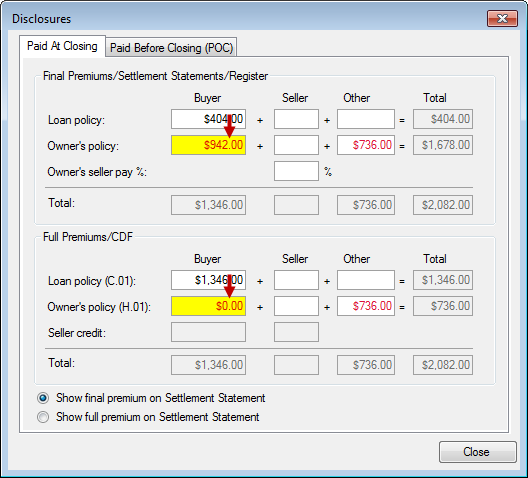
Task: Click yellow Owner's policy Buyer field $942.00
Action: click(208, 145)
